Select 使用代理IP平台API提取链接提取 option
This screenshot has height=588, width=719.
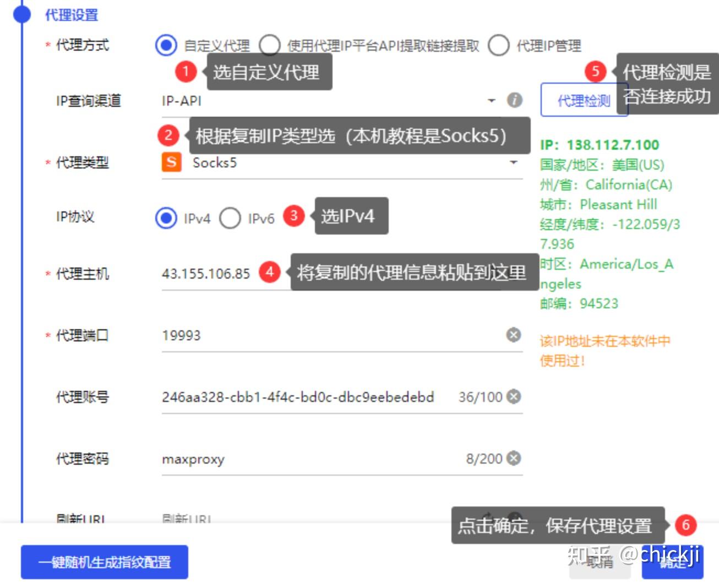click(x=269, y=46)
